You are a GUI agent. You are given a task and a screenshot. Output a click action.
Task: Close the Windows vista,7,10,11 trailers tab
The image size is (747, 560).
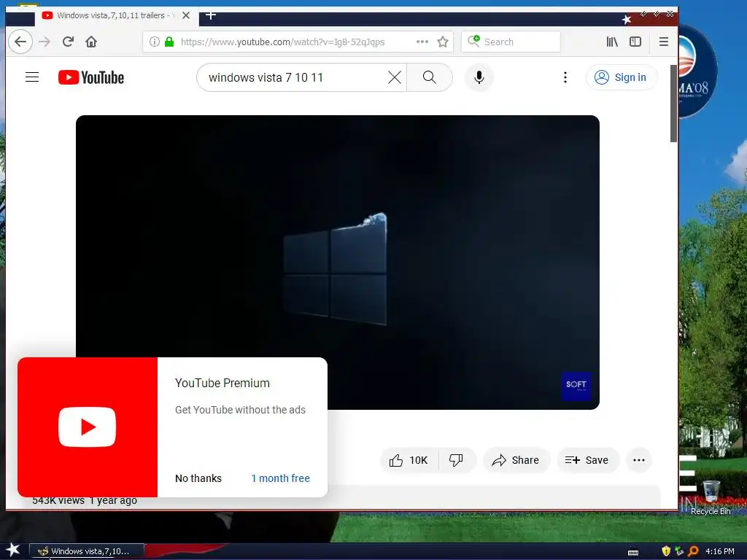[x=186, y=16]
